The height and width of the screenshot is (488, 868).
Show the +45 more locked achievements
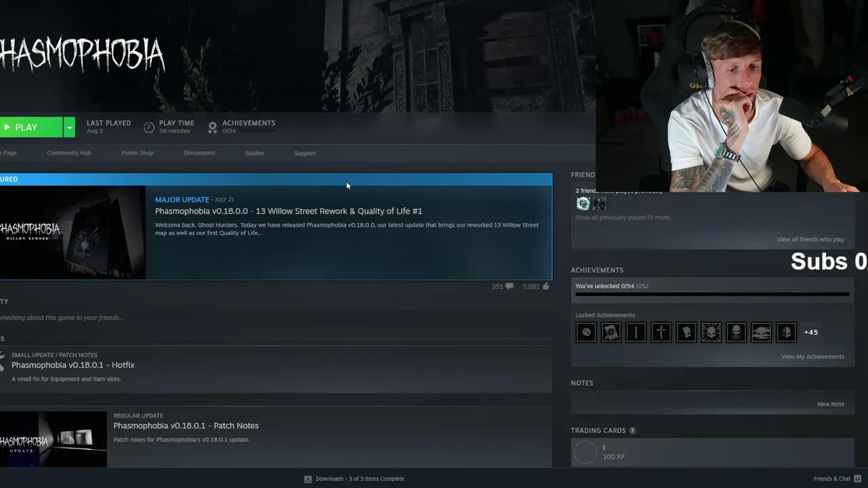coord(811,332)
